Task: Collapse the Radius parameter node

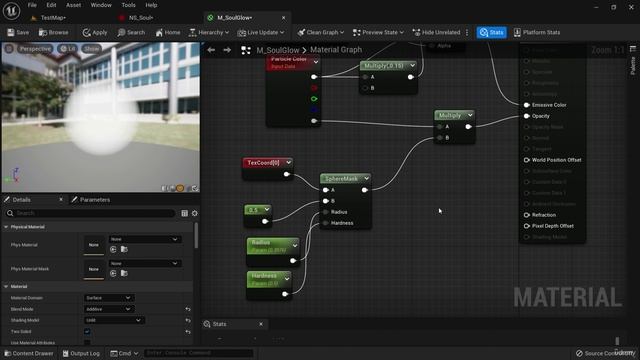Action: click(295, 246)
